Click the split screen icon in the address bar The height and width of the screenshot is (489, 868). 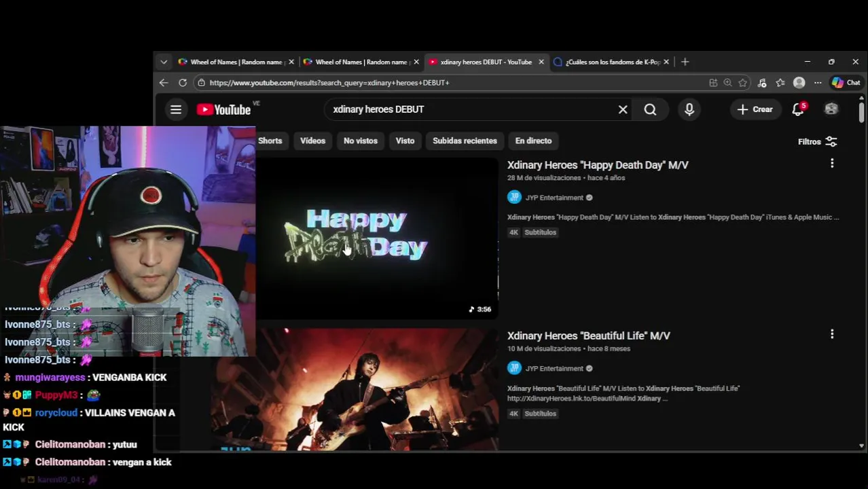(713, 83)
